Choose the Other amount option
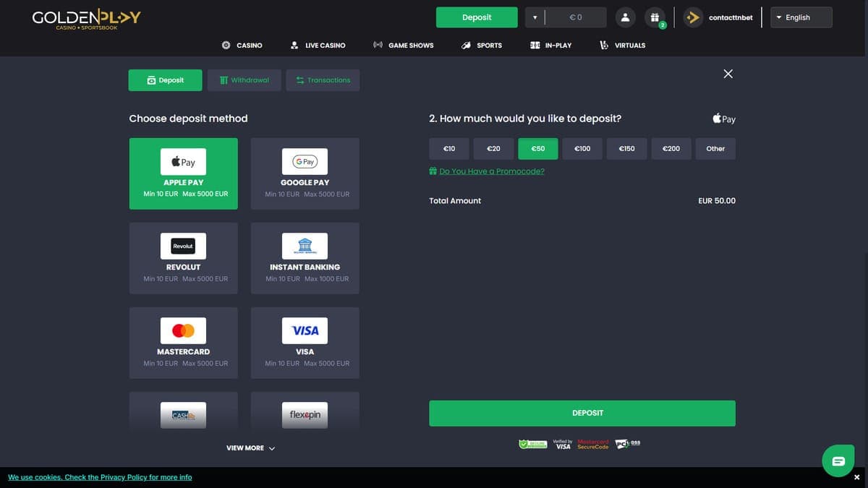868x488 pixels. (x=715, y=149)
